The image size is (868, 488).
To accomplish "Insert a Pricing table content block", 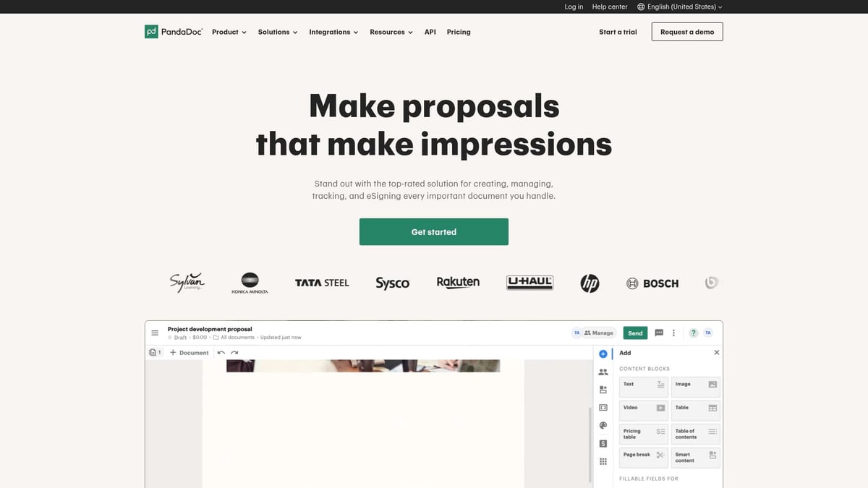I will pos(642,432).
